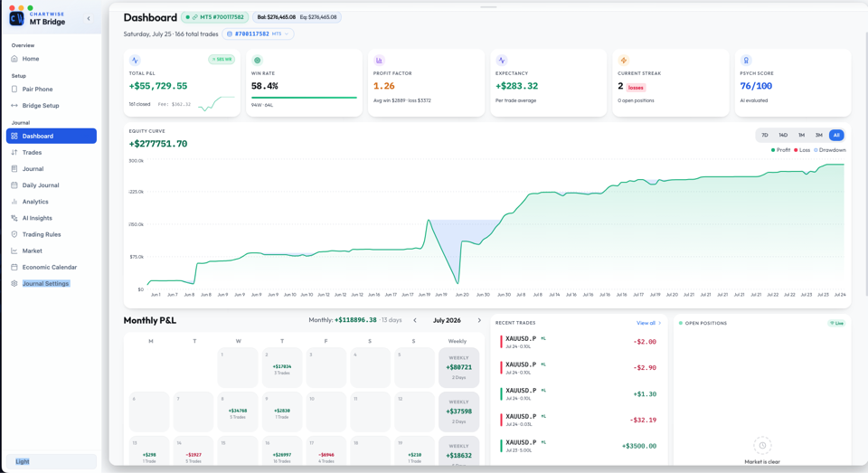
Task: Click the Total P&L pulse icon
Action: [x=135, y=60]
